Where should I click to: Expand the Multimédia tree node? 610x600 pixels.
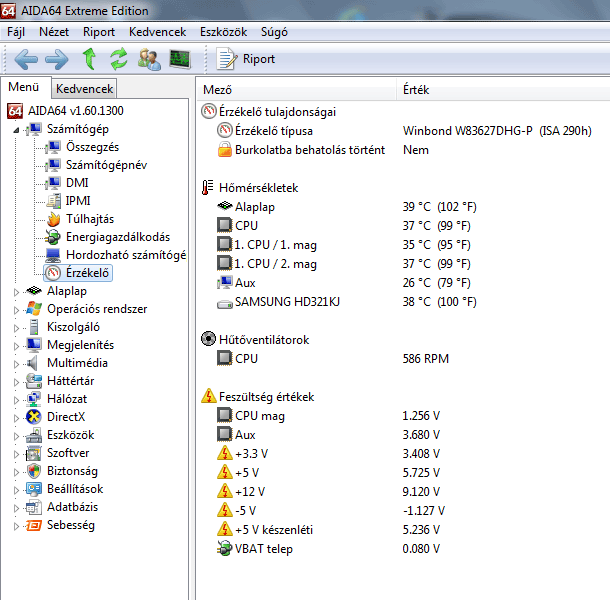click(16, 364)
